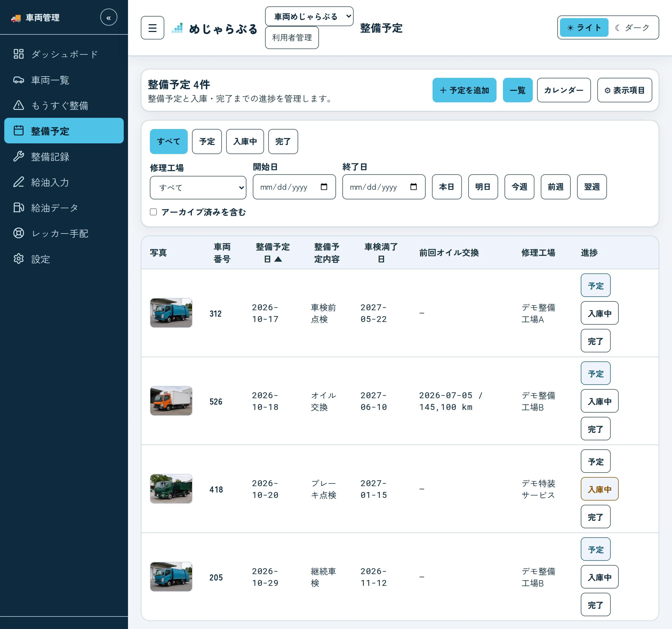Filter by 予定 status tab

click(x=207, y=142)
